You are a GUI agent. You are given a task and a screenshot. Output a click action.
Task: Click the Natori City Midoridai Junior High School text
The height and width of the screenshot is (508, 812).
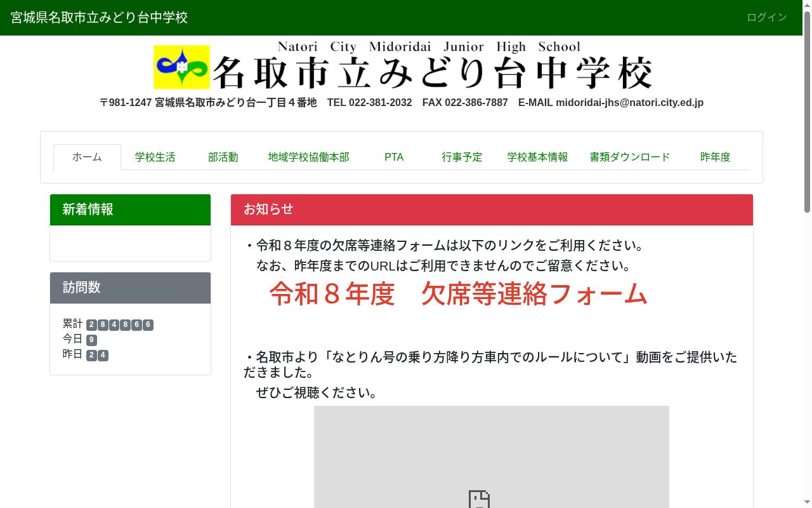tap(429, 47)
